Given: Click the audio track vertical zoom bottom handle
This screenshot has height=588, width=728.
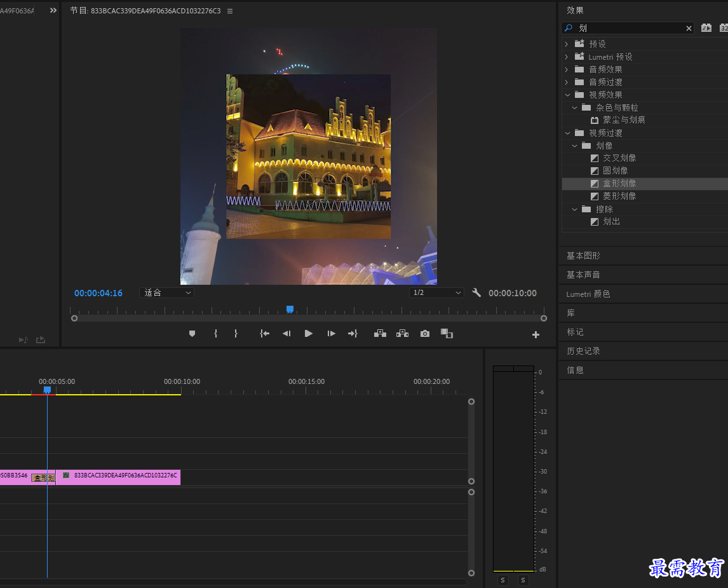Looking at the screenshot, I should (471, 573).
